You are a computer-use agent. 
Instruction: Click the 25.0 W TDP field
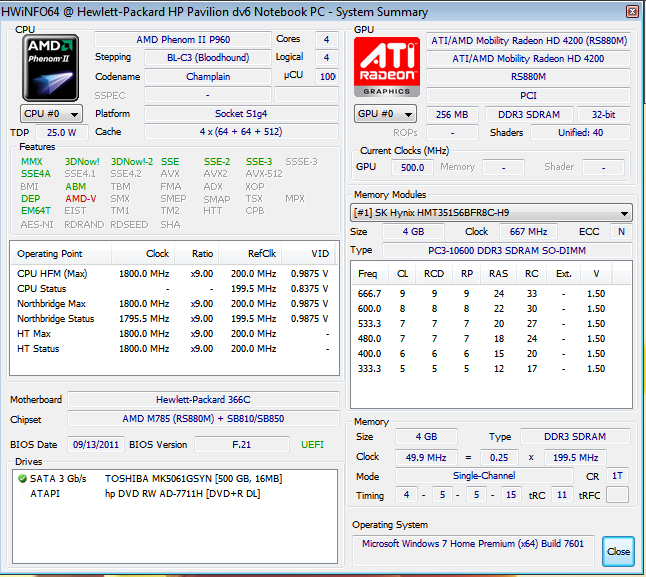(62, 133)
